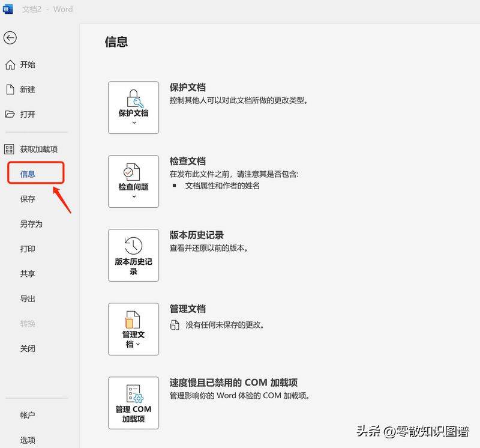The width and height of the screenshot is (480, 448).
Task: Click the new document icon beside 新建
Action: (10, 89)
